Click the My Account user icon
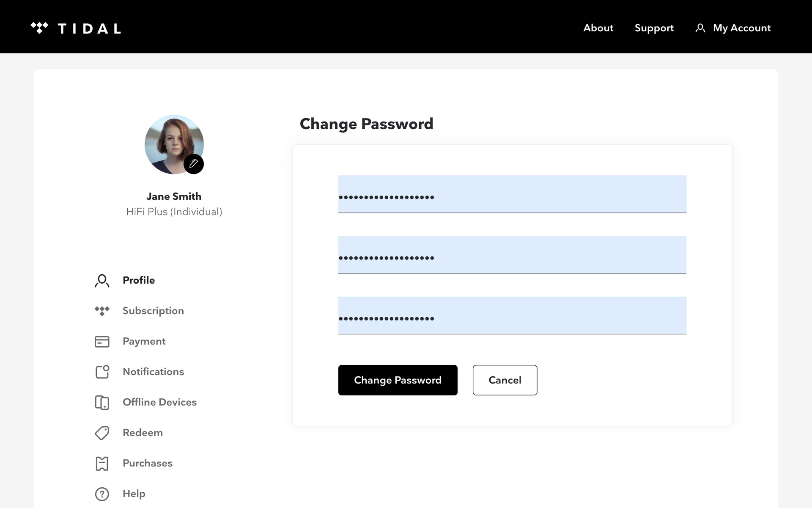This screenshot has height=508, width=812. tap(700, 28)
